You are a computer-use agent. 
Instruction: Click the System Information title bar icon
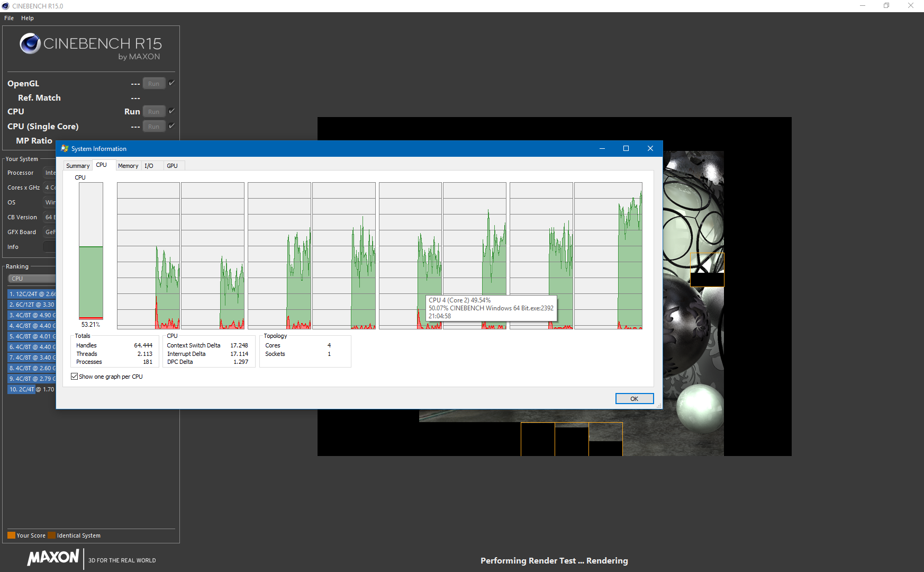[x=65, y=149]
